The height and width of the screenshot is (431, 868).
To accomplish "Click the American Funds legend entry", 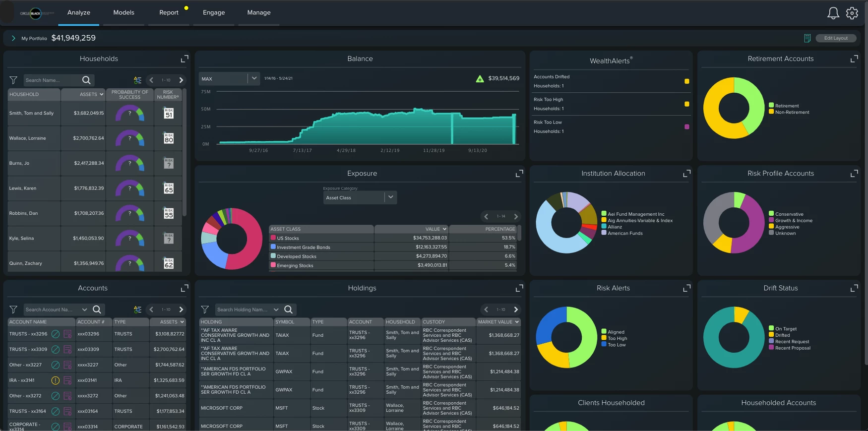I will 621,233.
